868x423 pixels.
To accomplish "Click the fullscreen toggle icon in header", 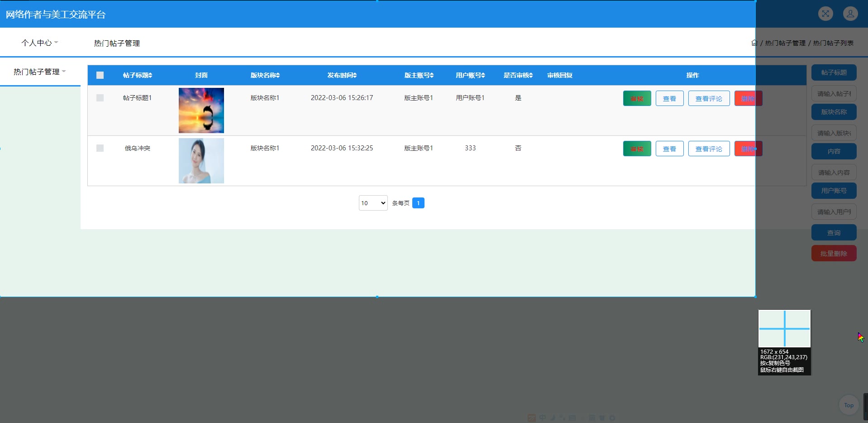I will point(825,14).
